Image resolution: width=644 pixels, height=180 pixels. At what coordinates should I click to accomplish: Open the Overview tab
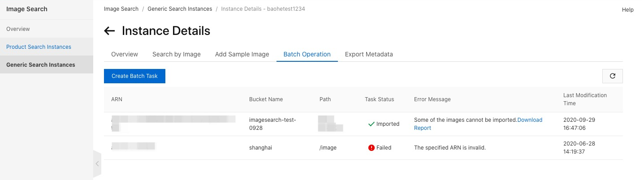(125, 54)
